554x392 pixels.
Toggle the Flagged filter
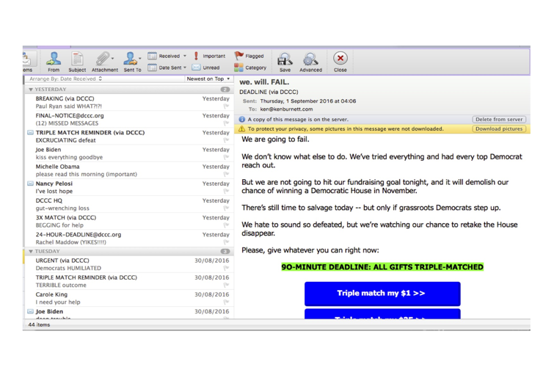pos(240,56)
